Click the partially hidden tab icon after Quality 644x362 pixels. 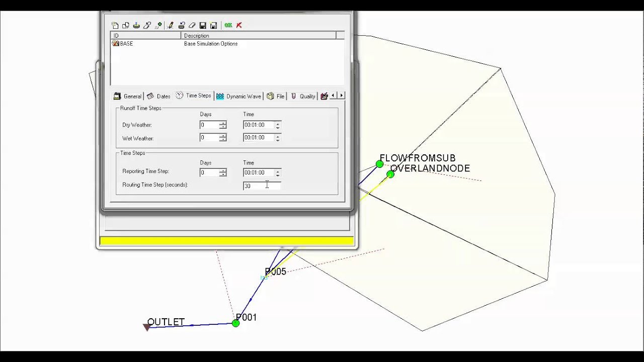pyautogui.click(x=324, y=96)
